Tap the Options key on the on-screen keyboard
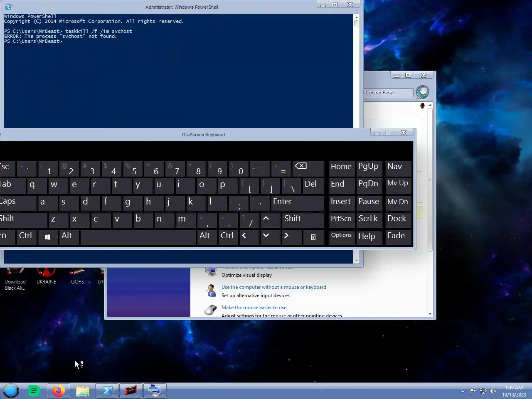This screenshot has height=399, width=532. pyautogui.click(x=342, y=237)
